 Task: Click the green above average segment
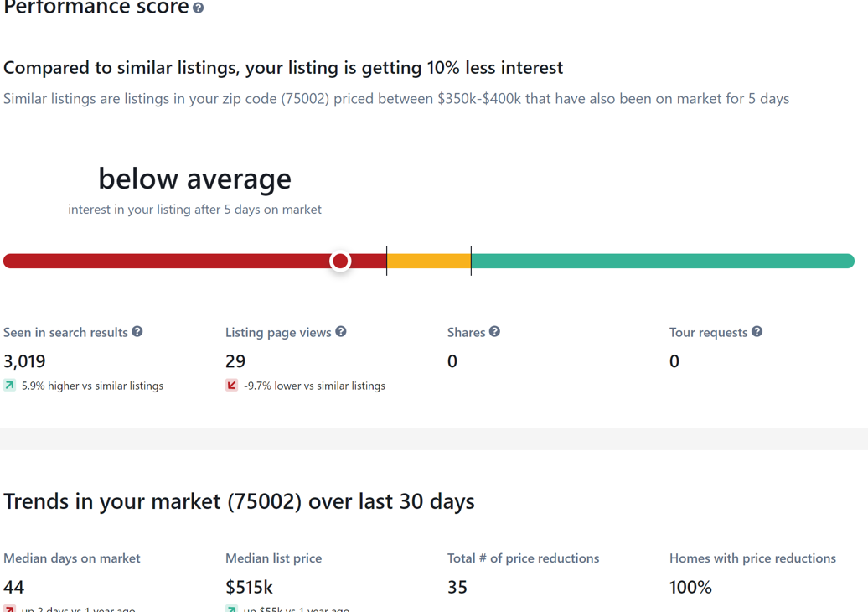click(663, 261)
